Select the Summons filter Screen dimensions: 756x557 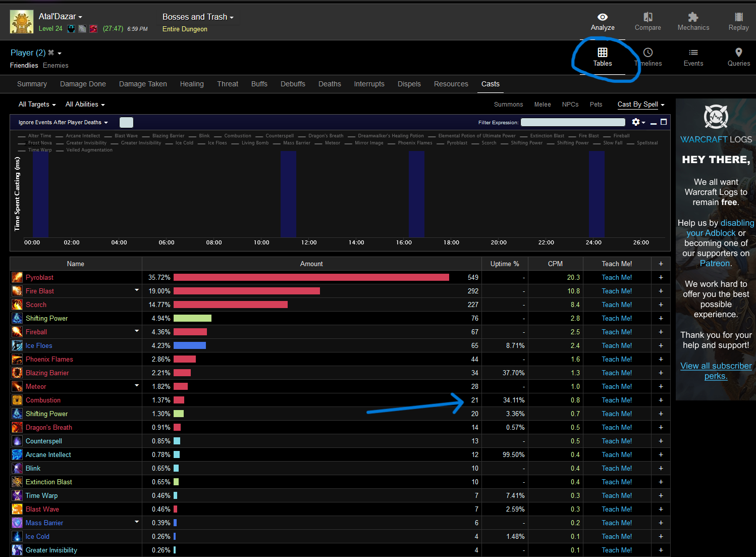(508, 104)
